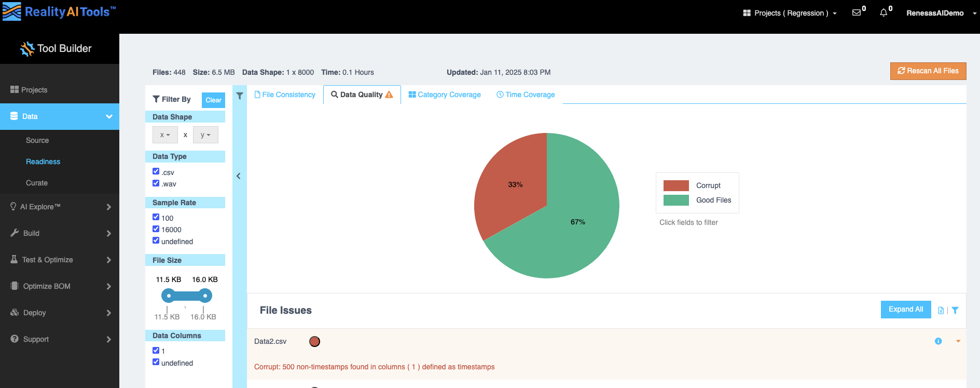Expand the AI Explore sidebar menu
The image size is (980, 388).
point(60,207)
